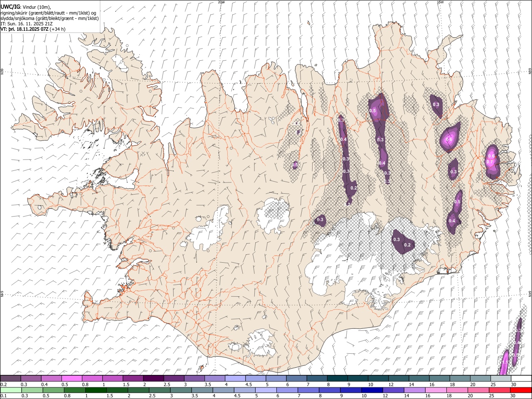Pick the dark purple 2 swatch in the snow scale
The image size is (532, 399).
[153, 378]
